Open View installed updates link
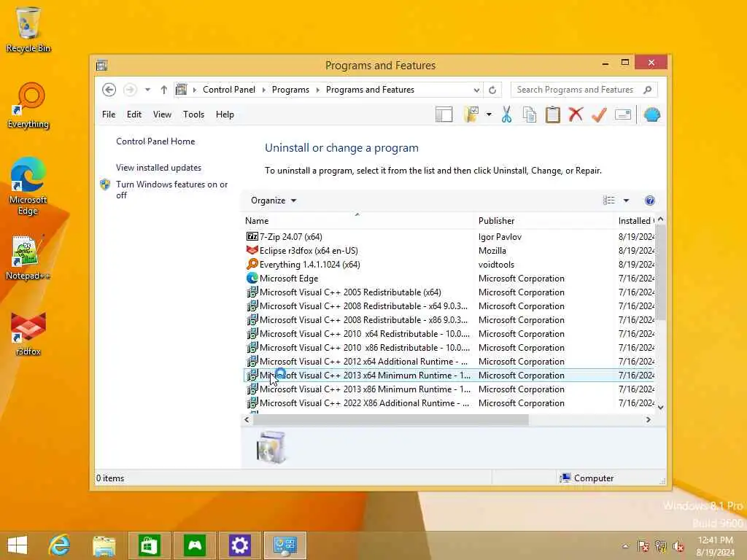The height and width of the screenshot is (560, 747). pyautogui.click(x=158, y=168)
